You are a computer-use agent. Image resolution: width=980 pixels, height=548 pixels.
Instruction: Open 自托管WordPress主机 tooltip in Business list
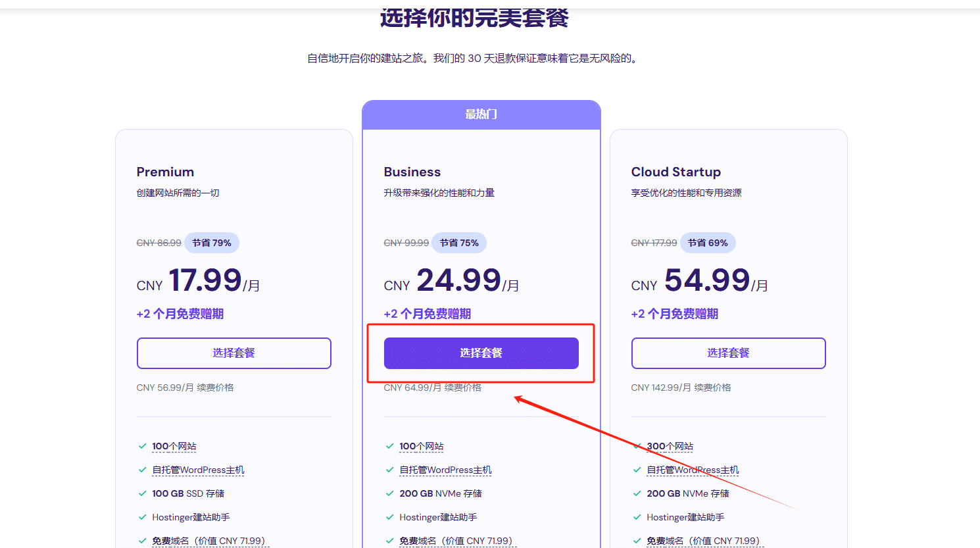[x=445, y=470]
